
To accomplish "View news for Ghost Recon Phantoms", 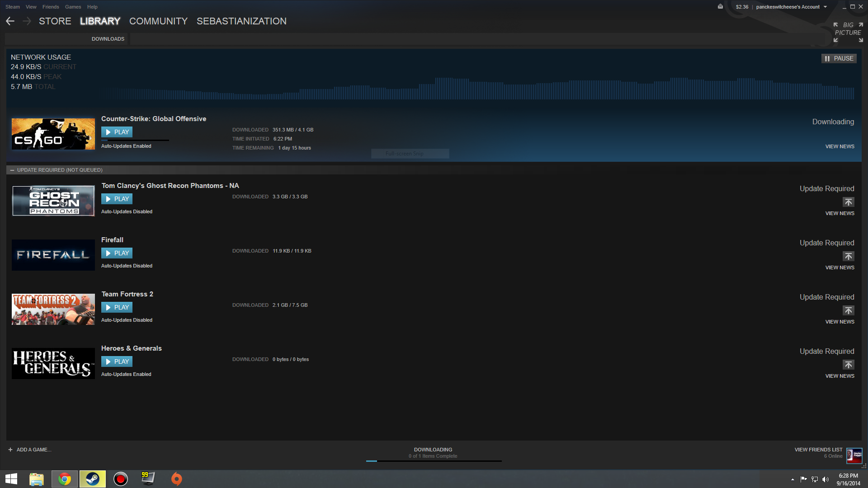I will (840, 213).
